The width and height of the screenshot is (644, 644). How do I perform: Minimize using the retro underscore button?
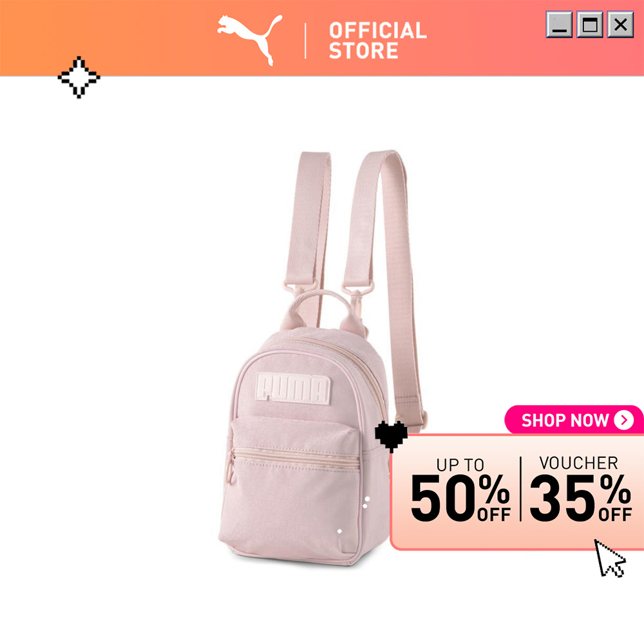click(x=559, y=24)
